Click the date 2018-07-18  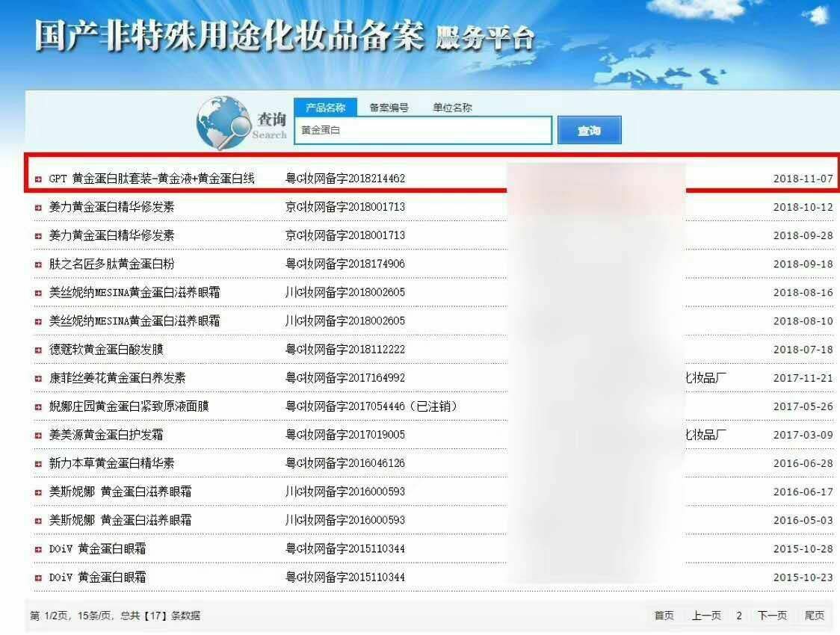(803, 350)
